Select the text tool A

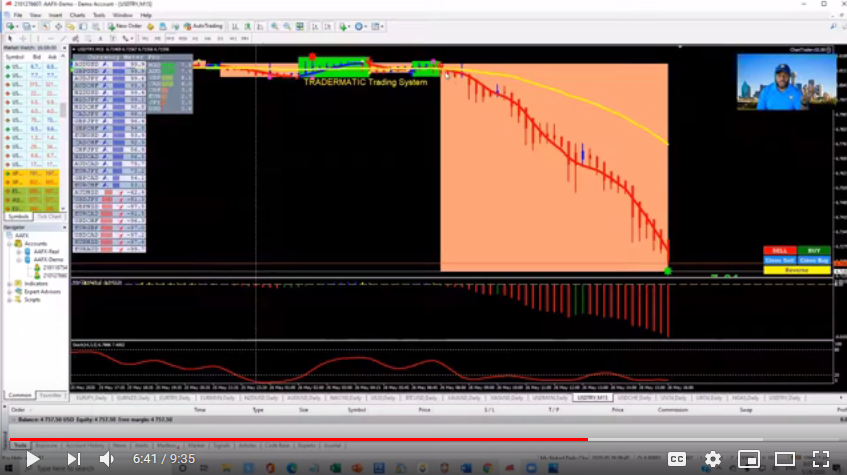pyautogui.click(x=100, y=38)
